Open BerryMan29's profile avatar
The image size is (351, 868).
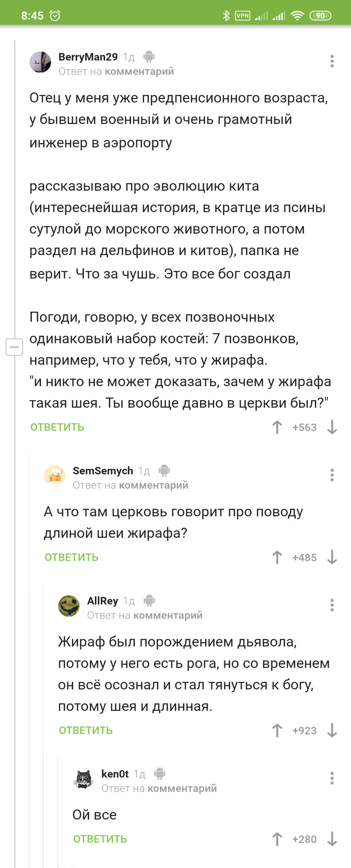tap(40, 62)
